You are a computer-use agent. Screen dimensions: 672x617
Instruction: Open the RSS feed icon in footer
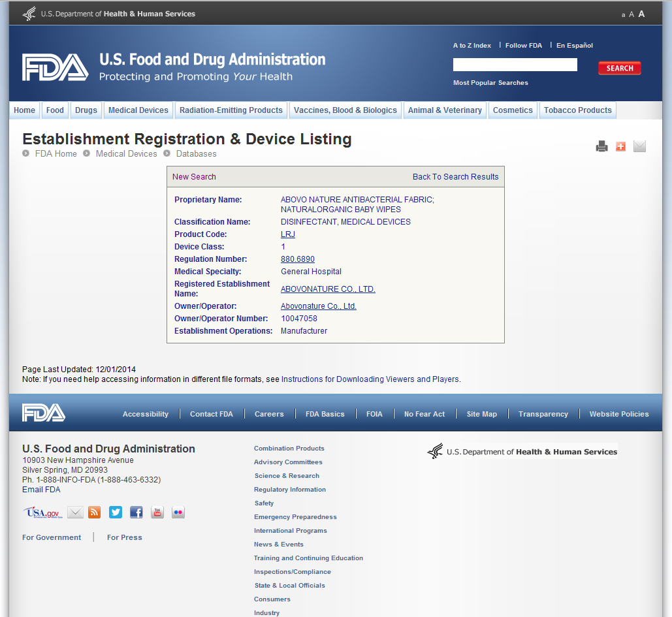pos(95,513)
